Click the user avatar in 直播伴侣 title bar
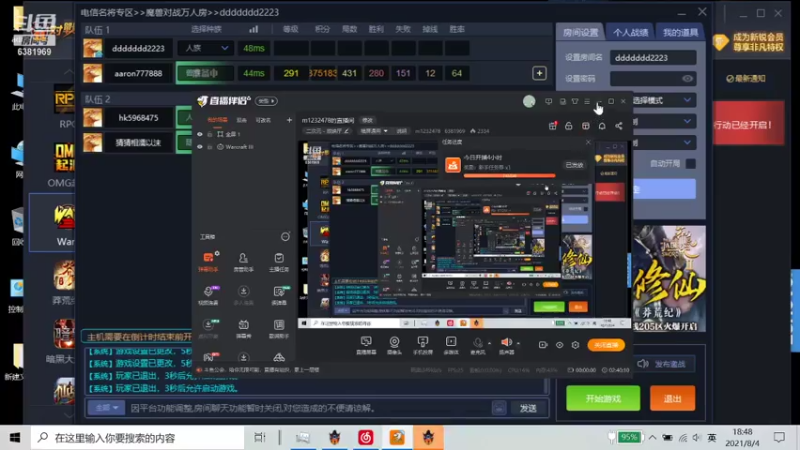This screenshot has width=800, height=450. point(529,101)
